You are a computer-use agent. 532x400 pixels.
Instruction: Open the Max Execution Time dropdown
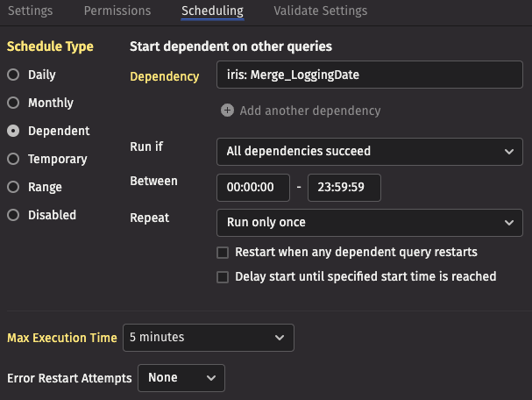(x=208, y=338)
